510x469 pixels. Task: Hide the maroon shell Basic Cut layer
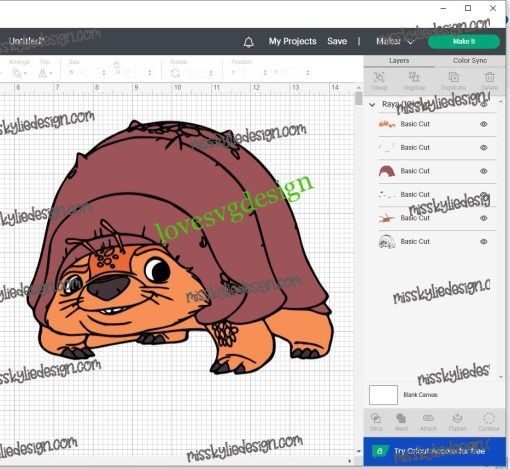coord(484,171)
